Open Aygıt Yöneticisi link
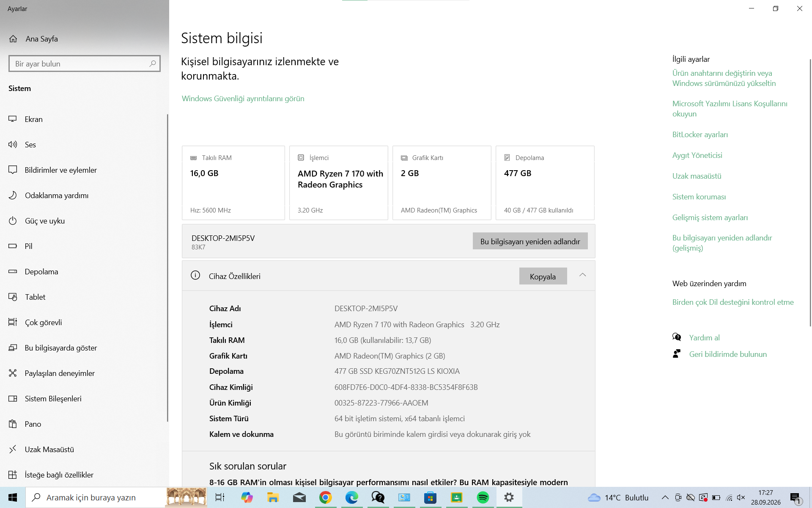 click(697, 155)
